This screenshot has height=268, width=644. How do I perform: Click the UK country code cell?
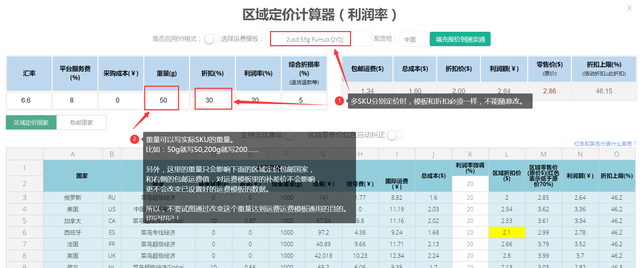pyautogui.click(x=112, y=256)
